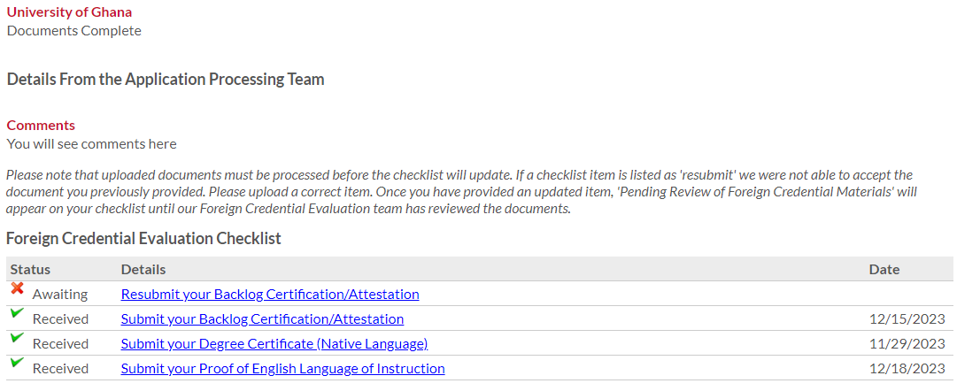
Task: Click the red Comments heading
Action: coord(41,125)
